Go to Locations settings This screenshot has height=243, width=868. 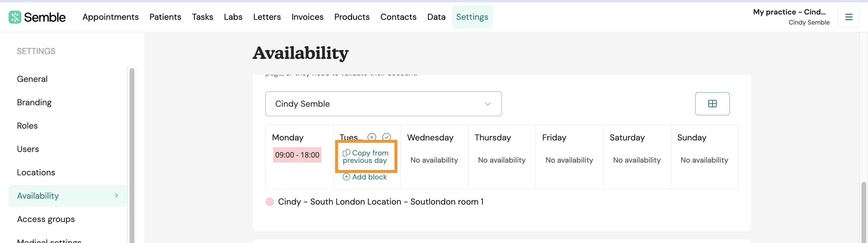pos(36,172)
